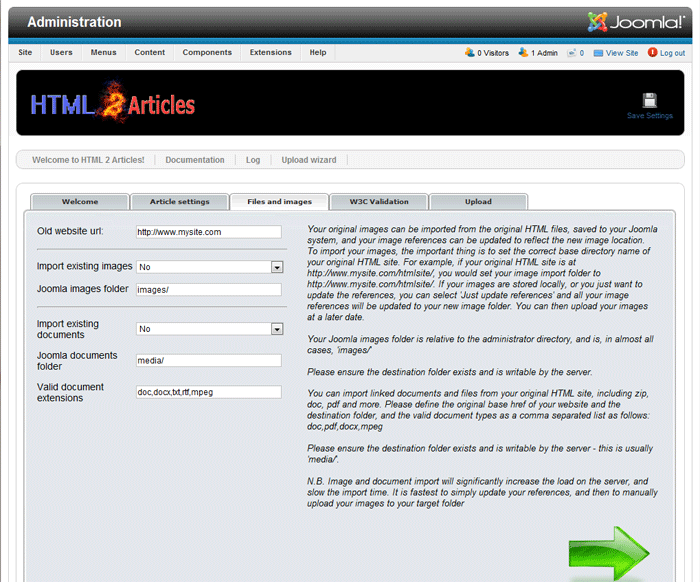Click the messages icon showing 0
This screenshot has height=582, width=700.
point(571,53)
